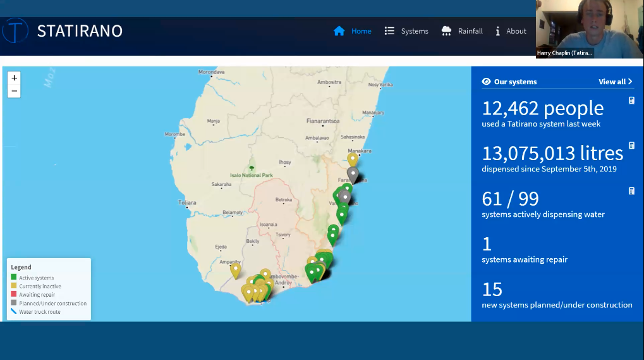
Task: Click the calculator icon beside 12,462 people
Action: [632, 100]
